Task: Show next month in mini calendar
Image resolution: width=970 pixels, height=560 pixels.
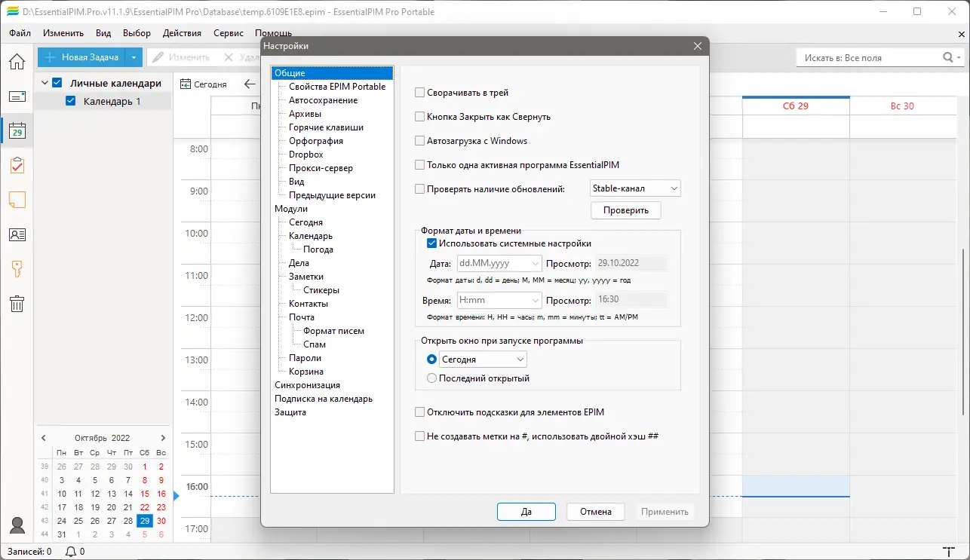Action: [x=163, y=438]
